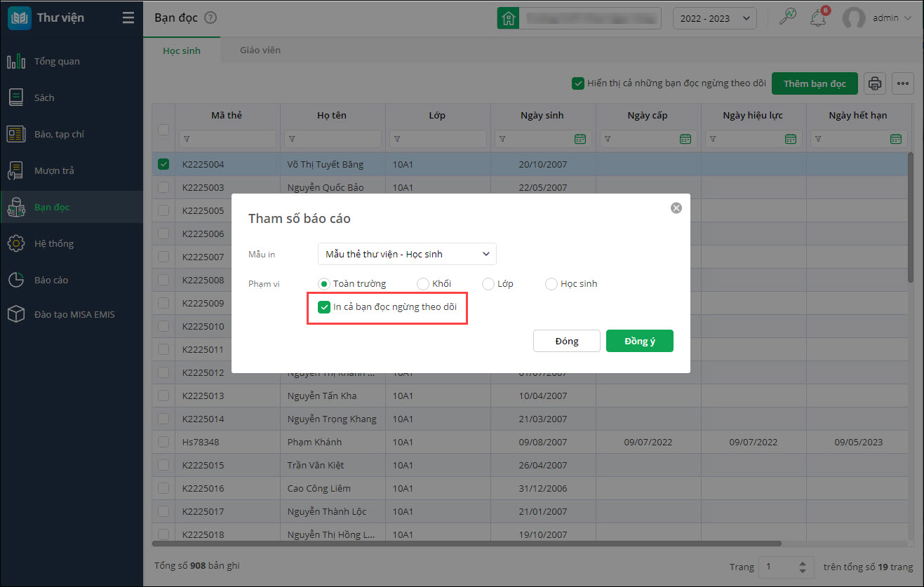
Task: Open the search tool icon in header
Action: pyautogui.click(x=789, y=18)
